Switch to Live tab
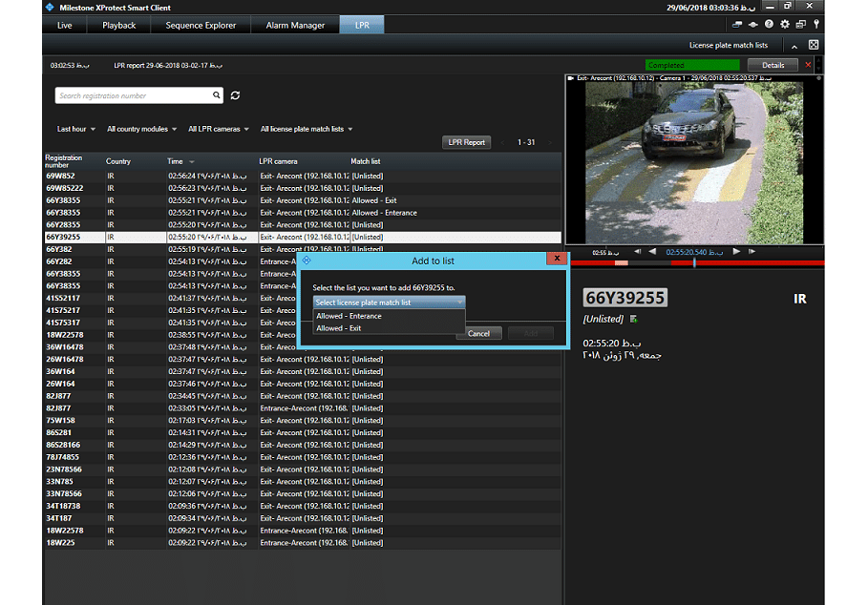The height and width of the screenshot is (605, 868). pyautogui.click(x=65, y=26)
